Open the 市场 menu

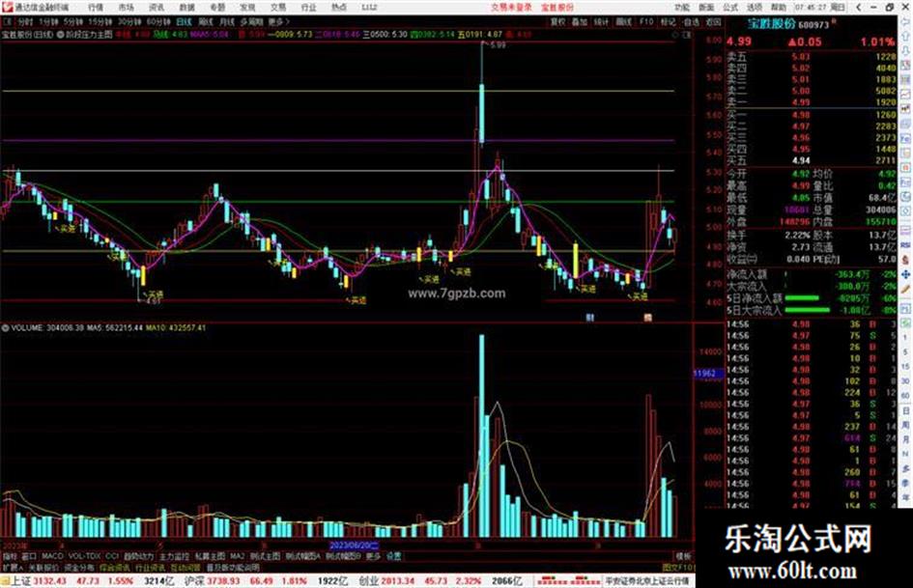coord(126,8)
